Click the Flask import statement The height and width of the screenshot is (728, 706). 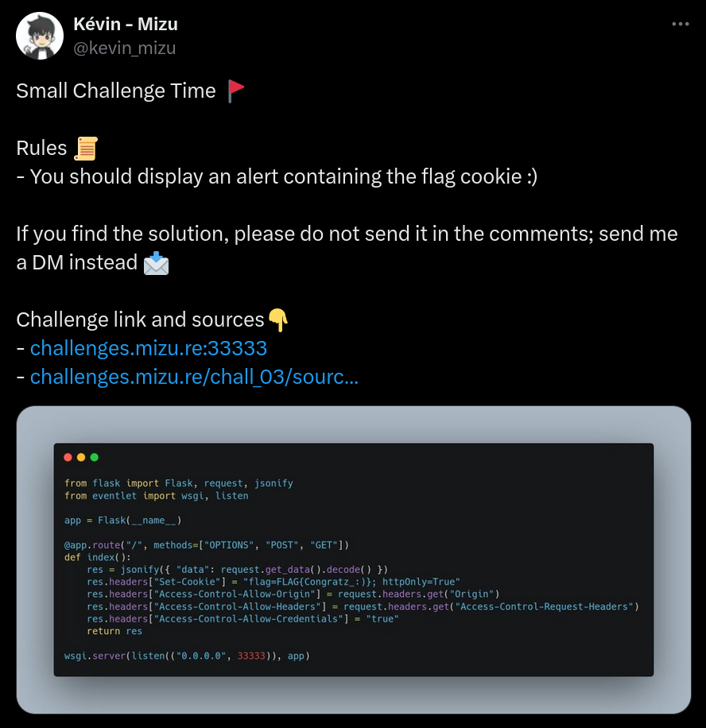180,482
